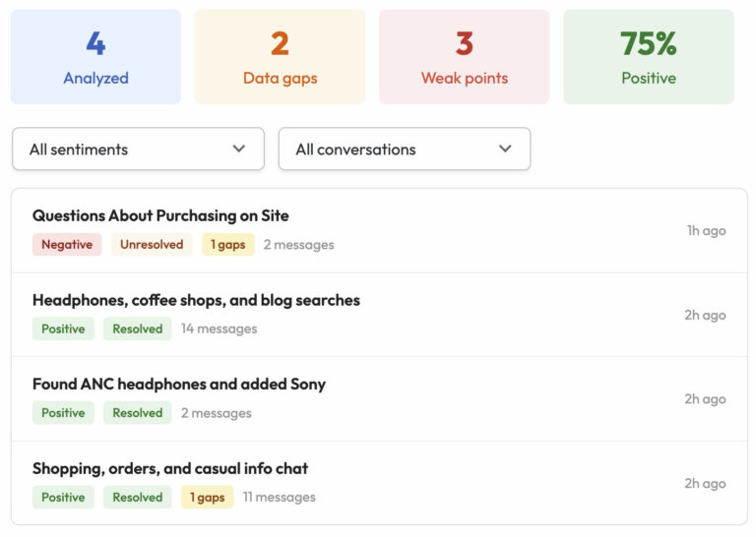Click the Unresolved status tag
The height and width of the screenshot is (537, 756).
click(x=152, y=245)
